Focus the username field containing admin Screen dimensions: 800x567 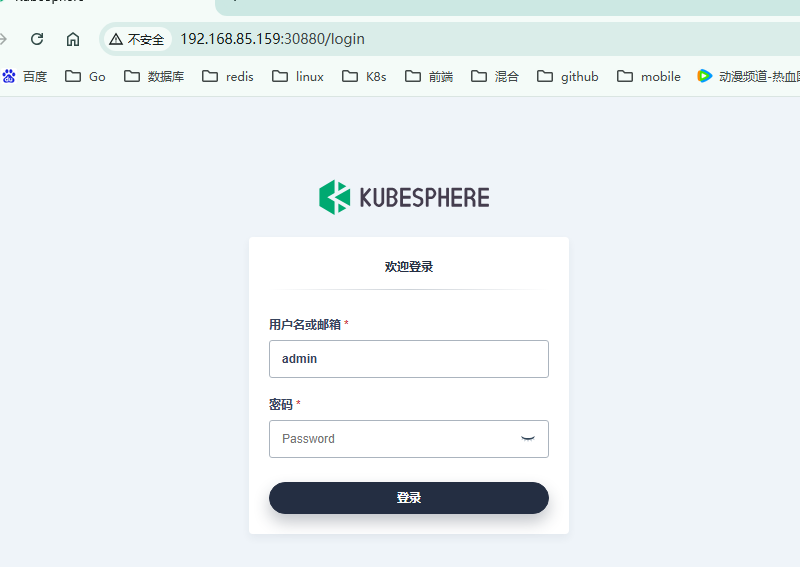click(409, 359)
